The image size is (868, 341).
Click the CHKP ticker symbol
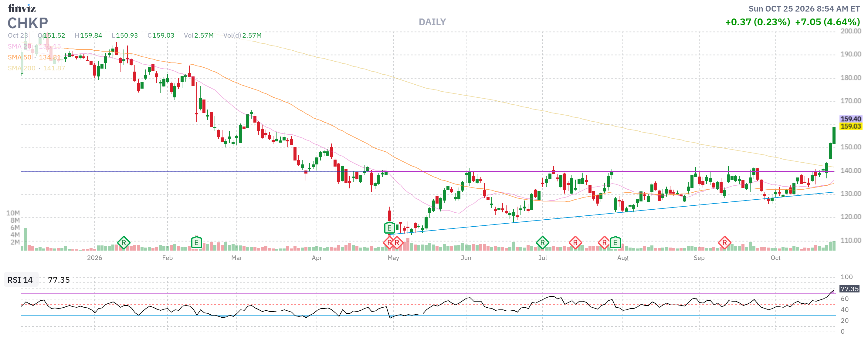[28, 23]
